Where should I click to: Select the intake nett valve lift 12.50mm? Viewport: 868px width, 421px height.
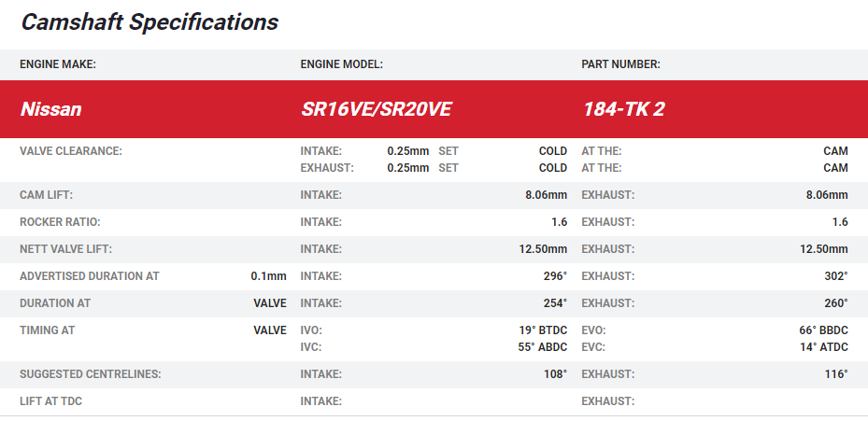542,249
